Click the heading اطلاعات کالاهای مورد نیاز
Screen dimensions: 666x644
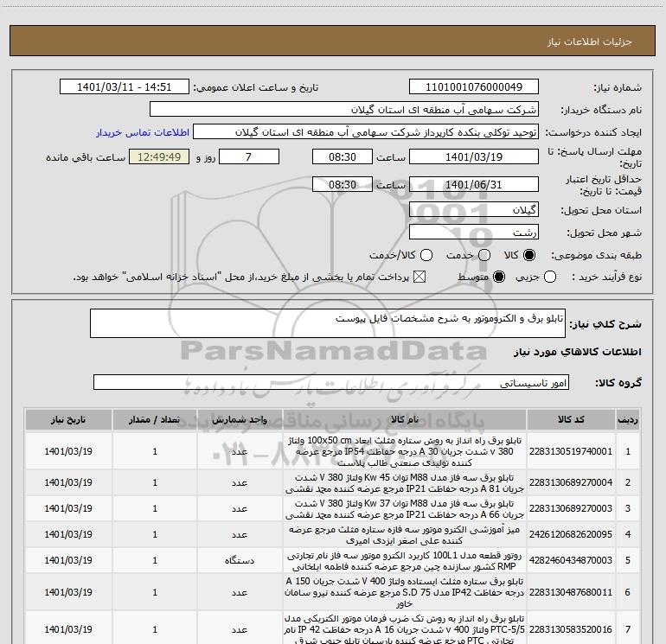(577, 352)
